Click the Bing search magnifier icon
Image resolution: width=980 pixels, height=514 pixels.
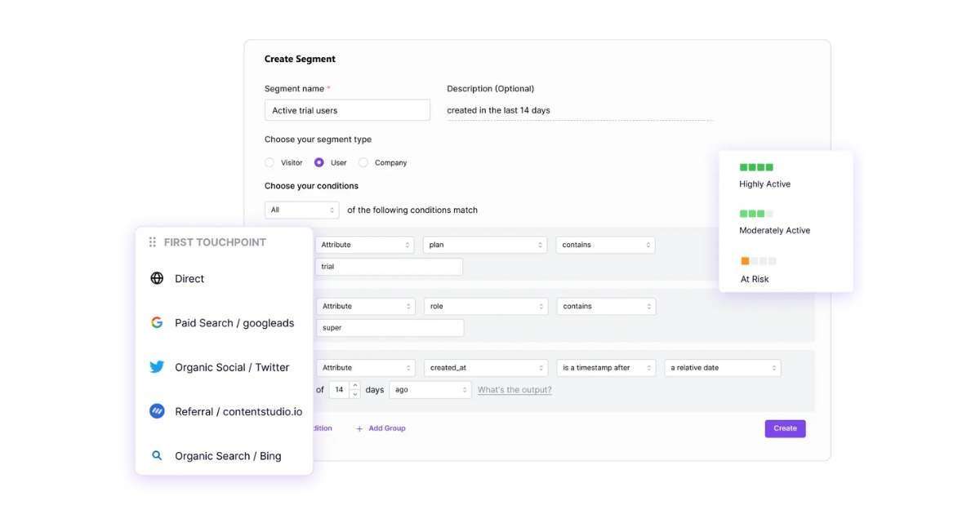coord(157,455)
